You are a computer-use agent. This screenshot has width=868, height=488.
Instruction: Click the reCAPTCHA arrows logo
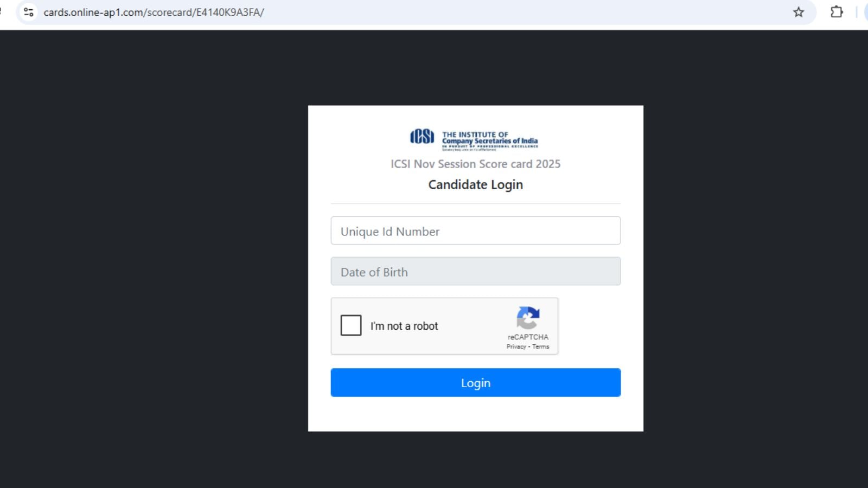pyautogui.click(x=528, y=318)
